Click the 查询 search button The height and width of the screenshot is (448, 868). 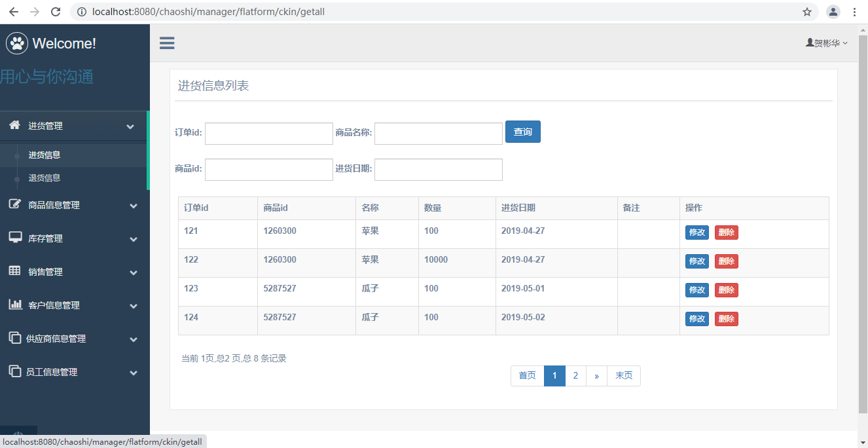pos(523,132)
